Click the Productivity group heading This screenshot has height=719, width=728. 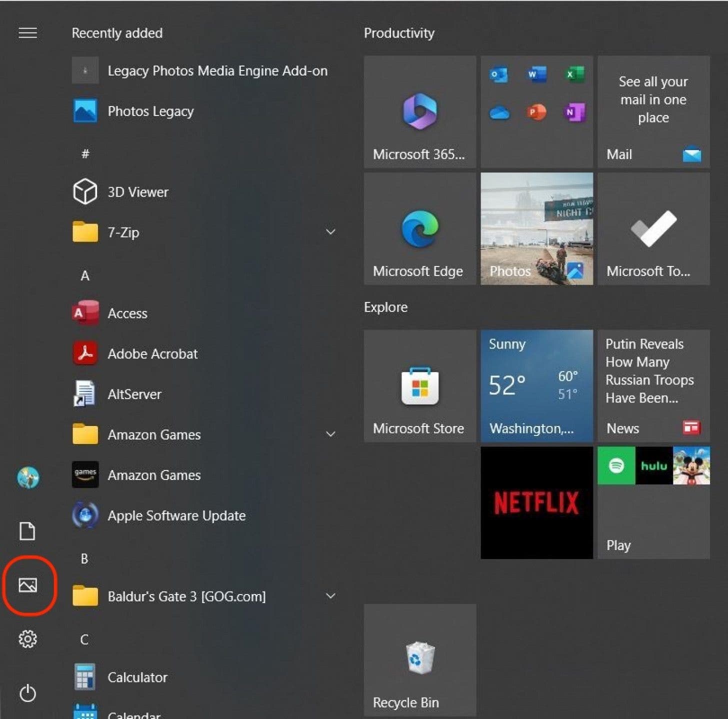pyautogui.click(x=398, y=33)
